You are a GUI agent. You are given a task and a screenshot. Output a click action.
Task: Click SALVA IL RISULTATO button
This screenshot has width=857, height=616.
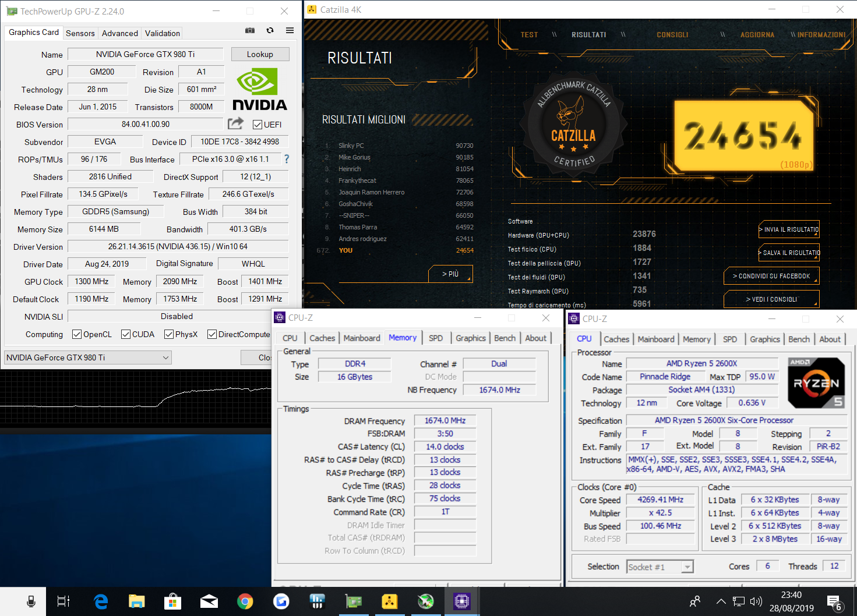pos(789,253)
